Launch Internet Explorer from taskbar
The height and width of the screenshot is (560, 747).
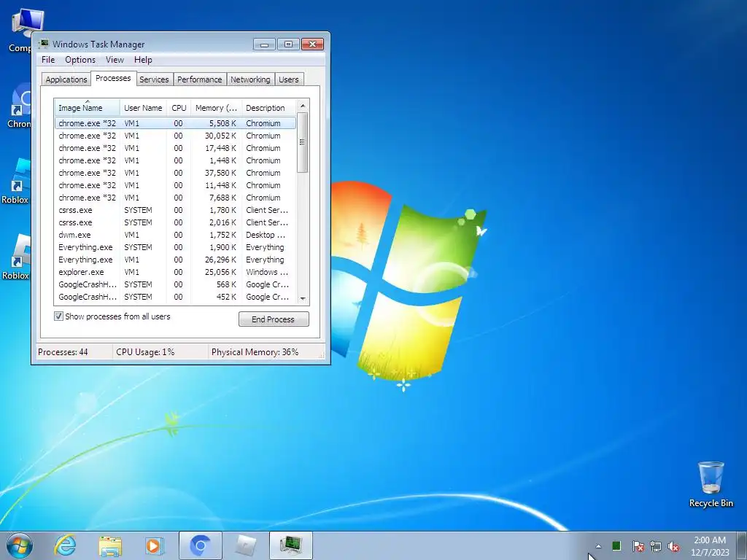tap(65, 545)
